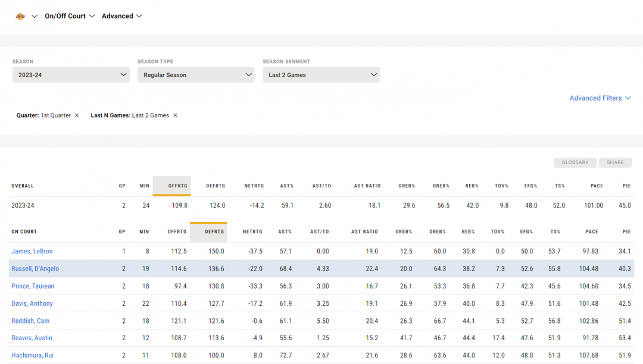Open D'Angelo Russell player link
The image size is (643, 364).
pos(35,269)
